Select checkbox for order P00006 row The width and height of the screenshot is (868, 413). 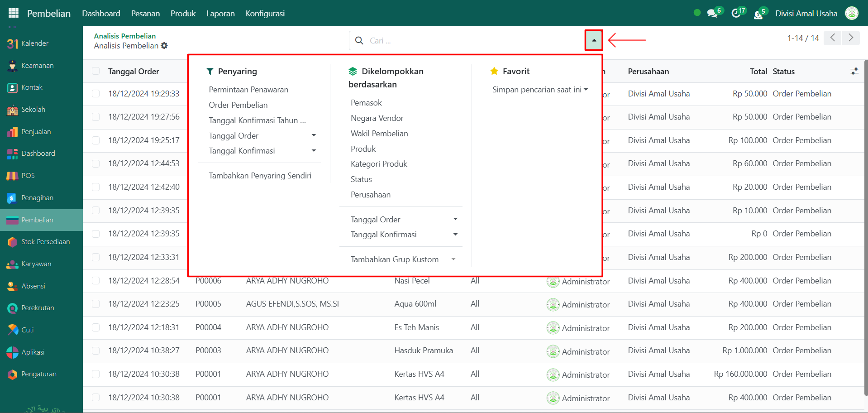point(96,281)
